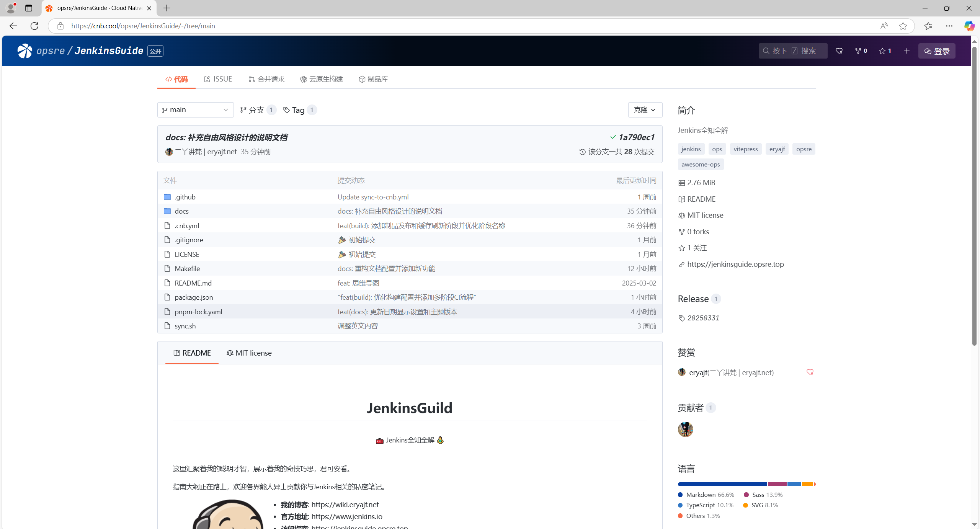
Task: Open the .github folder
Action: click(185, 197)
